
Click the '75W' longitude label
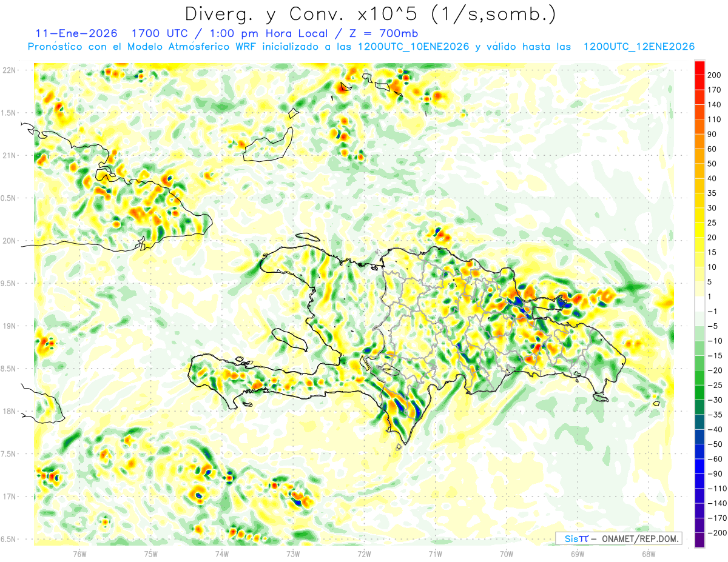[151, 554]
